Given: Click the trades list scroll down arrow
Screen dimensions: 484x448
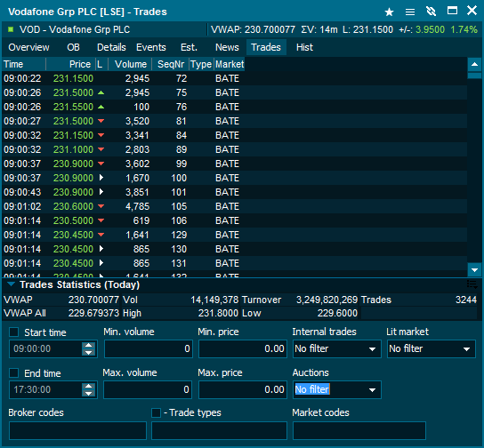Looking at the screenshot, I should click(x=474, y=270).
